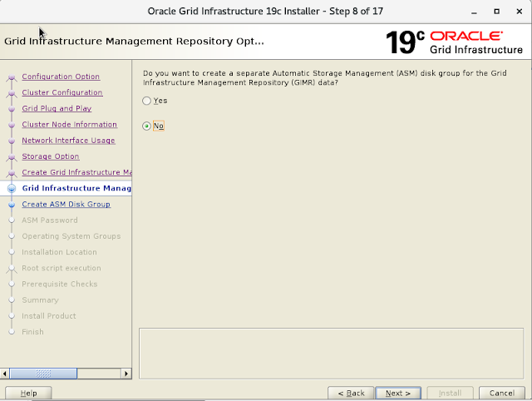Open Network Interface Usage step
This screenshot has width=532, height=401.
pyautogui.click(x=68, y=141)
